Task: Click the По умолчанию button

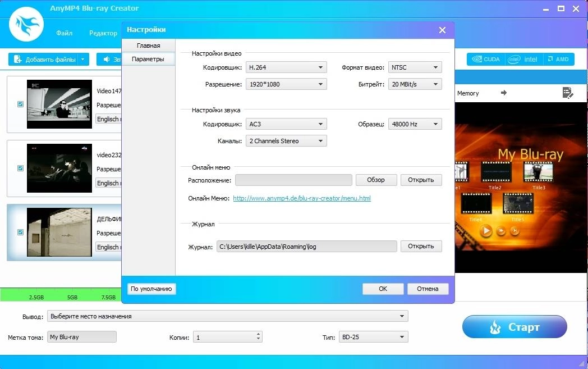Action: point(151,289)
